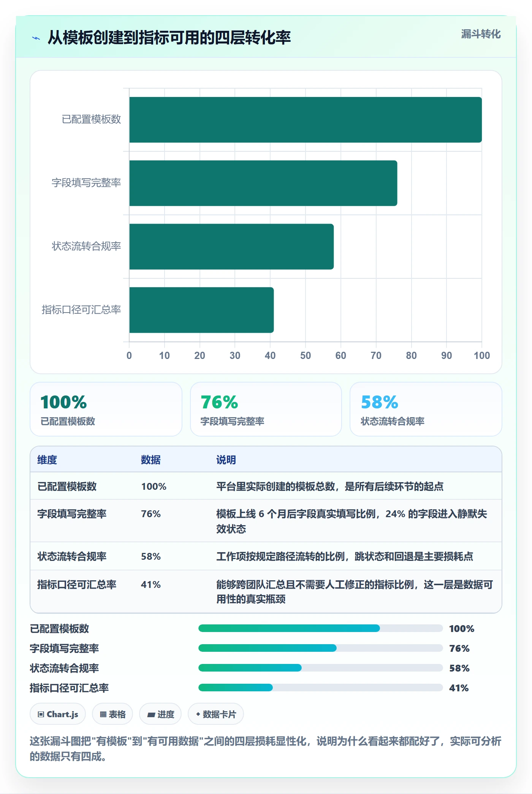
Task: Click the description starting 能够跨团队汇总
Action: pos(355,592)
